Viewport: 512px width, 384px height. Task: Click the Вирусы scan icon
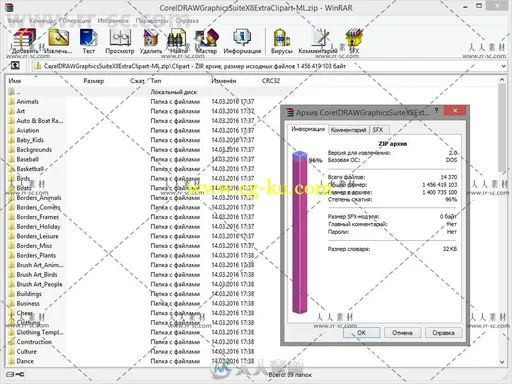coord(282,41)
